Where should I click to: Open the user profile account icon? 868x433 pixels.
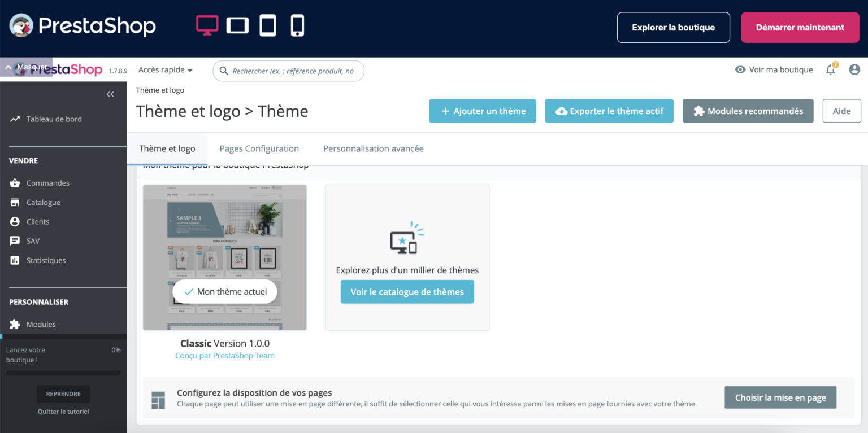point(854,69)
